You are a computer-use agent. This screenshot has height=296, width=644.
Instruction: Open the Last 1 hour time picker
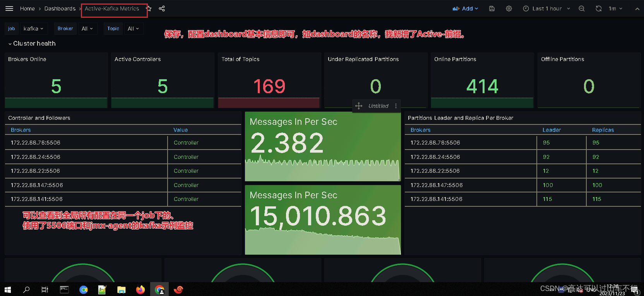point(546,9)
